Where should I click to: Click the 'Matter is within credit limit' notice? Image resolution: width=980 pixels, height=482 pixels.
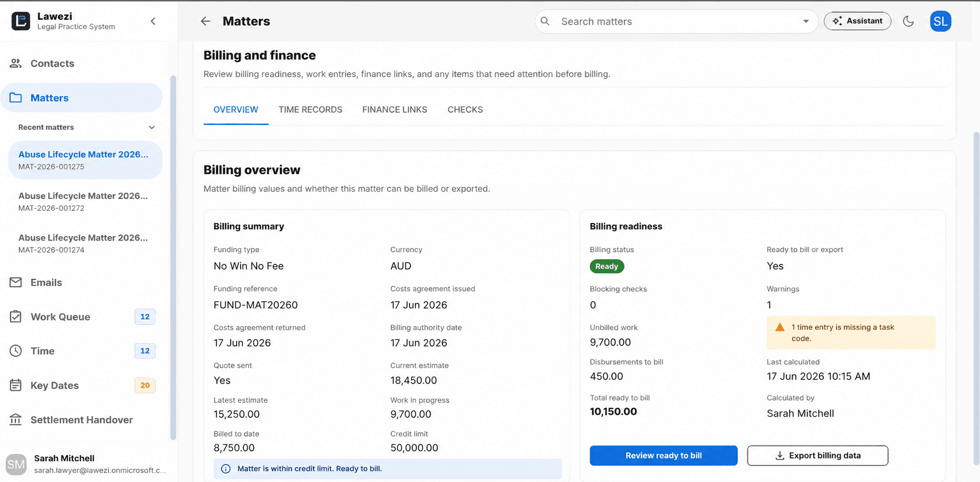[x=388, y=469]
